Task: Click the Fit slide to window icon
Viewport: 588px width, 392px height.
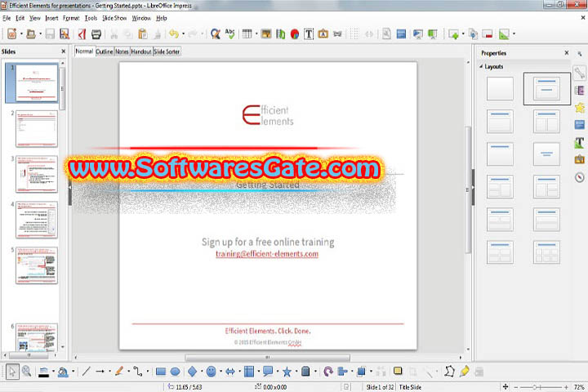Action: [506, 387]
